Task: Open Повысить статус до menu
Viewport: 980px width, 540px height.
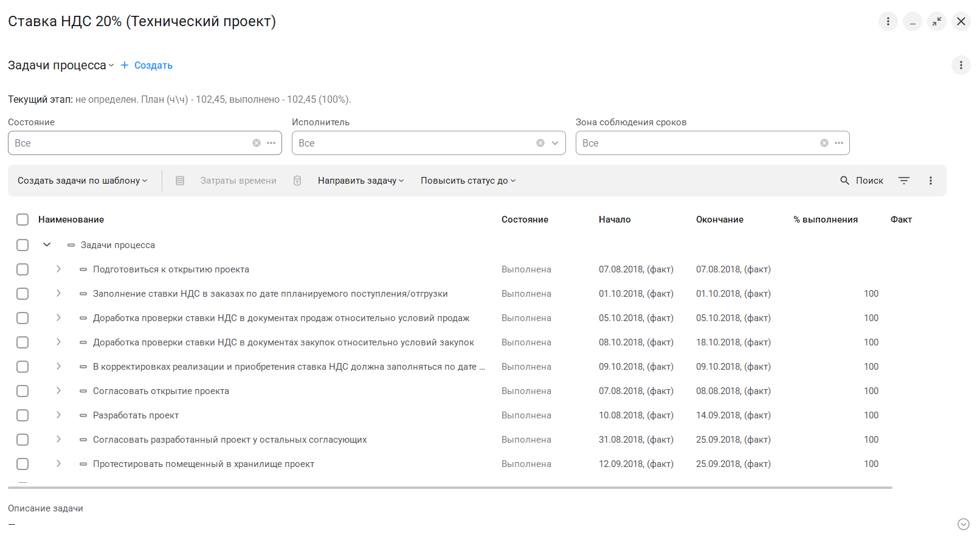Action: pyautogui.click(x=468, y=181)
